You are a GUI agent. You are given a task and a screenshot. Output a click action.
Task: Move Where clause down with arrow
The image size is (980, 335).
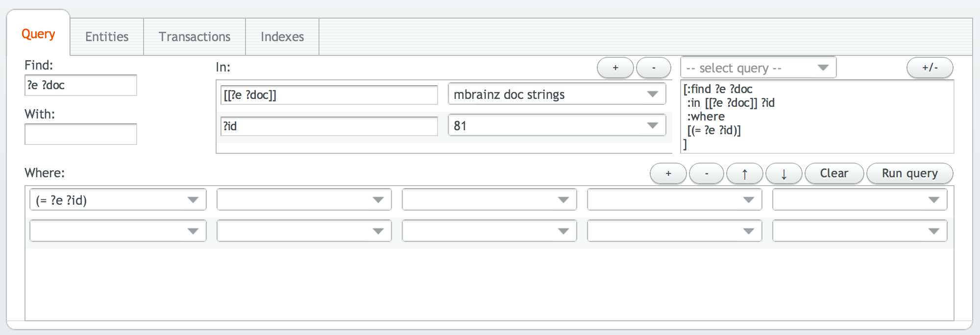pyautogui.click(x=784, y=173)
